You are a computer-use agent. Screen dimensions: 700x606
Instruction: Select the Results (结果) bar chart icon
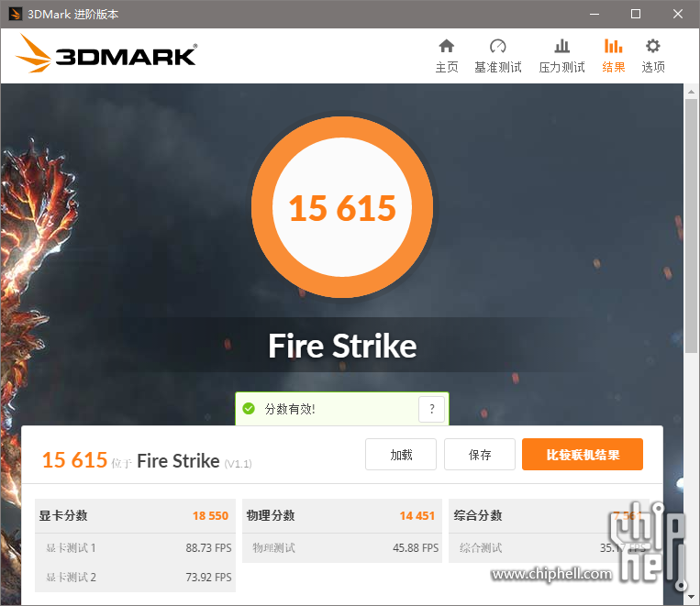pos(614,47)
